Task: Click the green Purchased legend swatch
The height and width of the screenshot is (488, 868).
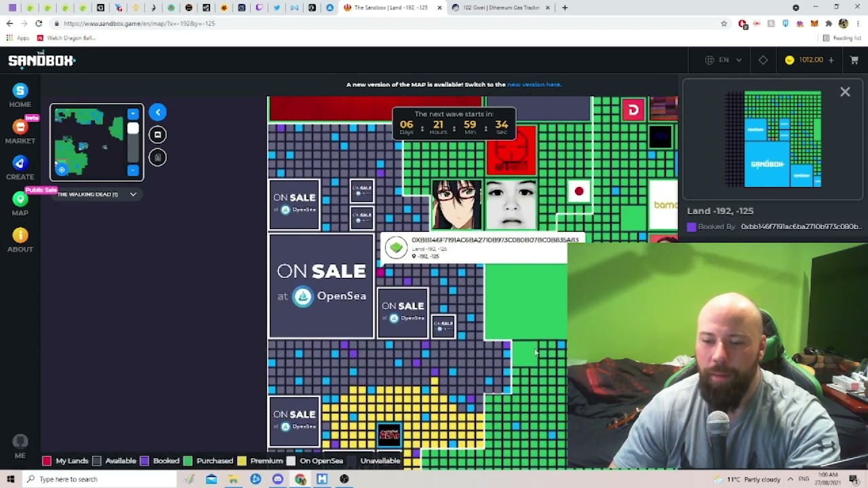Action: tap(188, 461)
